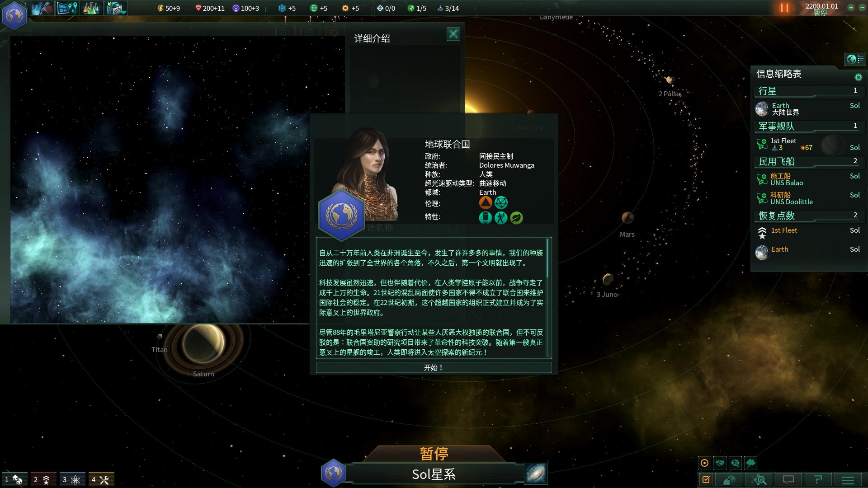Viewport: 868px width, 488px height.
Task: Close the 详细介绍 detail panel
Action: pos(453,34)
